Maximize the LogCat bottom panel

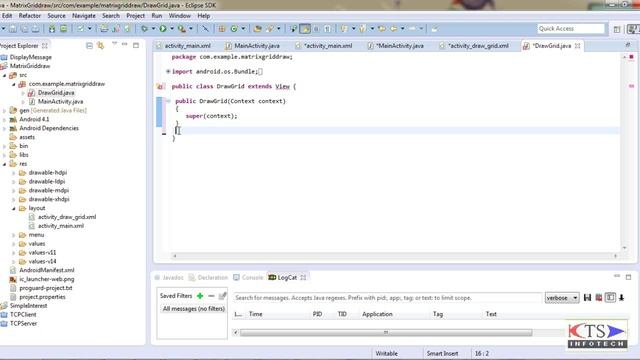click(629, 277)
